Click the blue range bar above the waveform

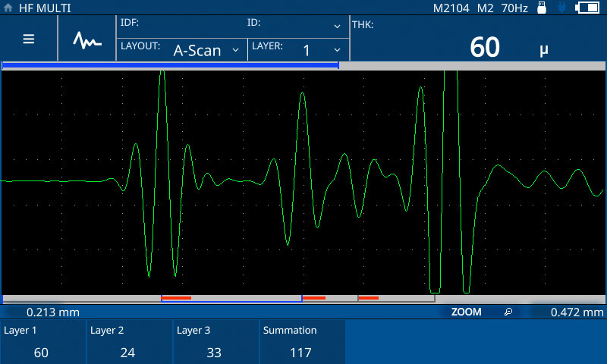pyautogui.click(x=170, y=66)
